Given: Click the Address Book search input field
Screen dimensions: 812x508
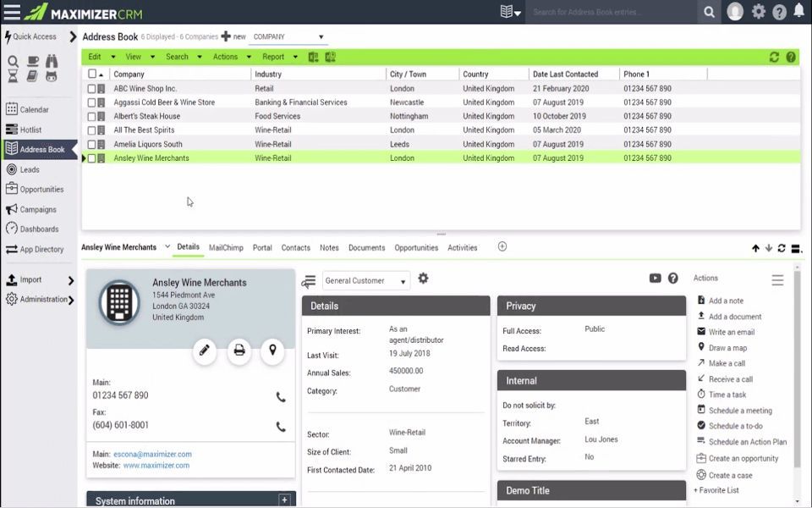Looking at the screenshot, I should (612, 12).
